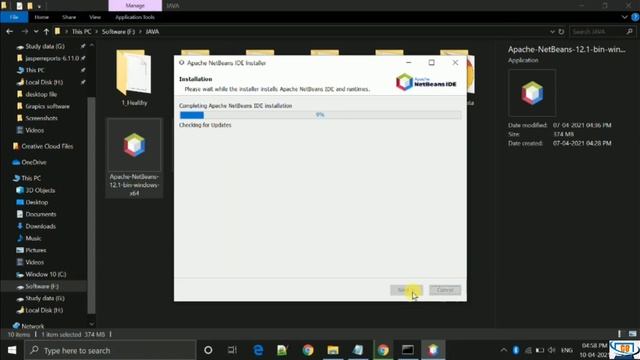The image size is (640, 360).
Task: Open Desktop in navigation pane
Action: tap(36, 202)
